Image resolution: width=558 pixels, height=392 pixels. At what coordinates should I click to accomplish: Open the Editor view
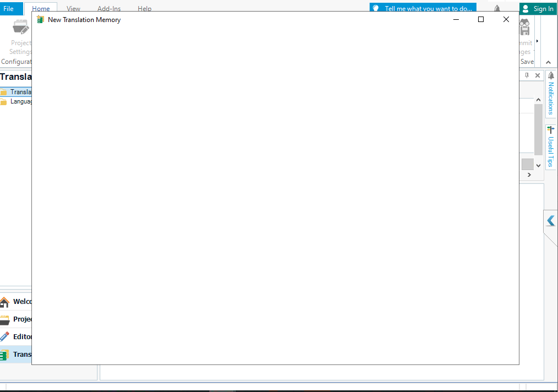point(16,336)
